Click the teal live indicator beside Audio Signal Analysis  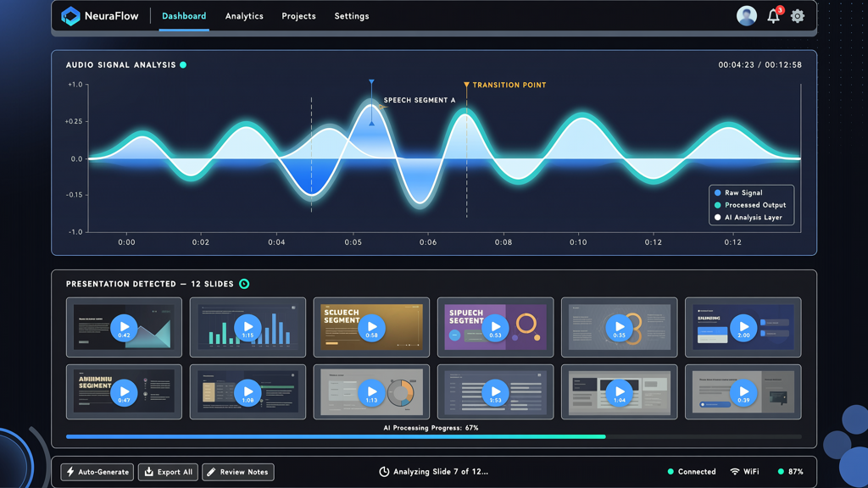tap(183, 64)
